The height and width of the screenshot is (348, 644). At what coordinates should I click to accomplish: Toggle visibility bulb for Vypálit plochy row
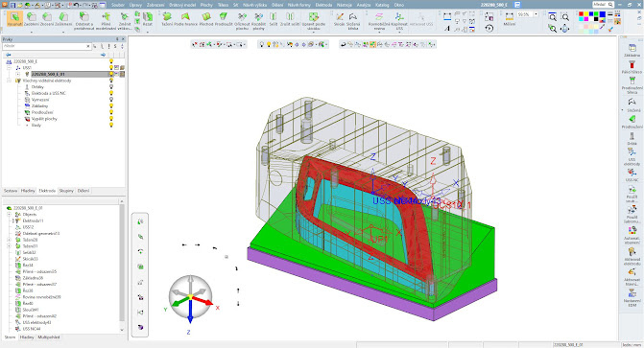(x=111, y=119)
